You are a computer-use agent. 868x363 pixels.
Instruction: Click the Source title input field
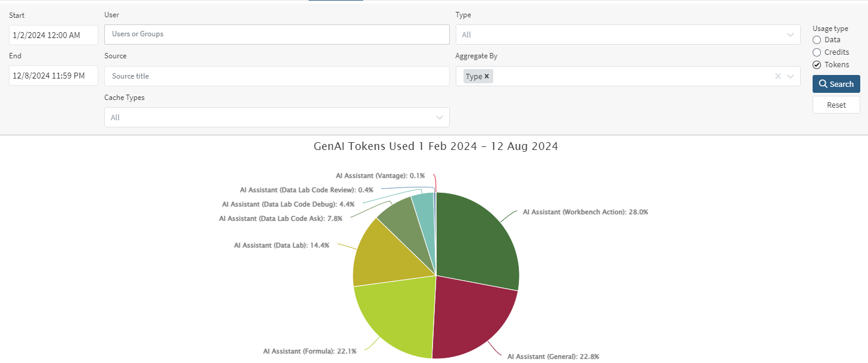coord(276,76)
